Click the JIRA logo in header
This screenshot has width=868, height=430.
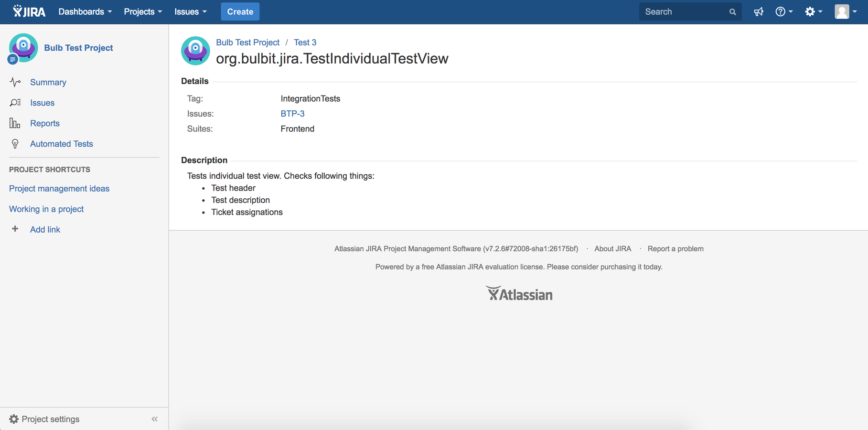[29, 11]
